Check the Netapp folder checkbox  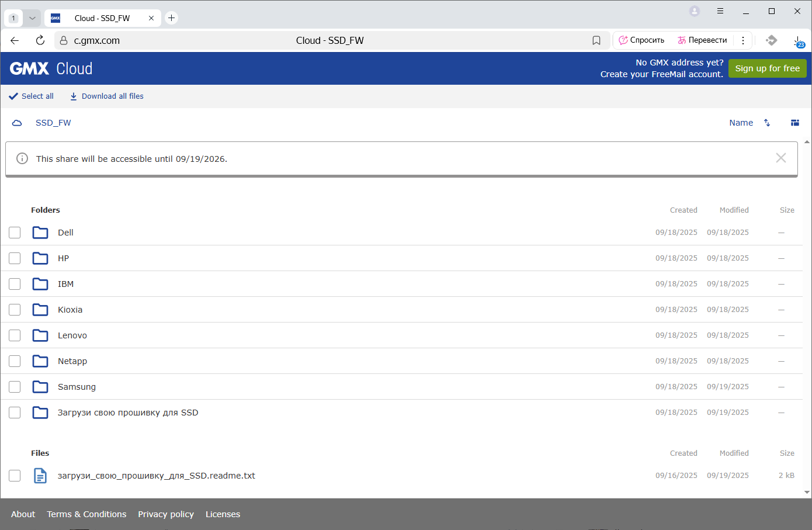15,361
